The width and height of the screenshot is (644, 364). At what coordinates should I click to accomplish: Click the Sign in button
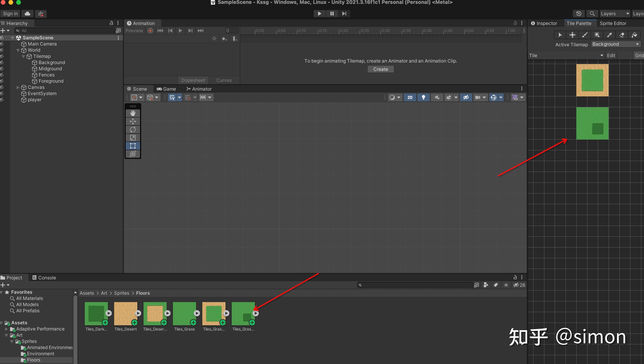10,14
